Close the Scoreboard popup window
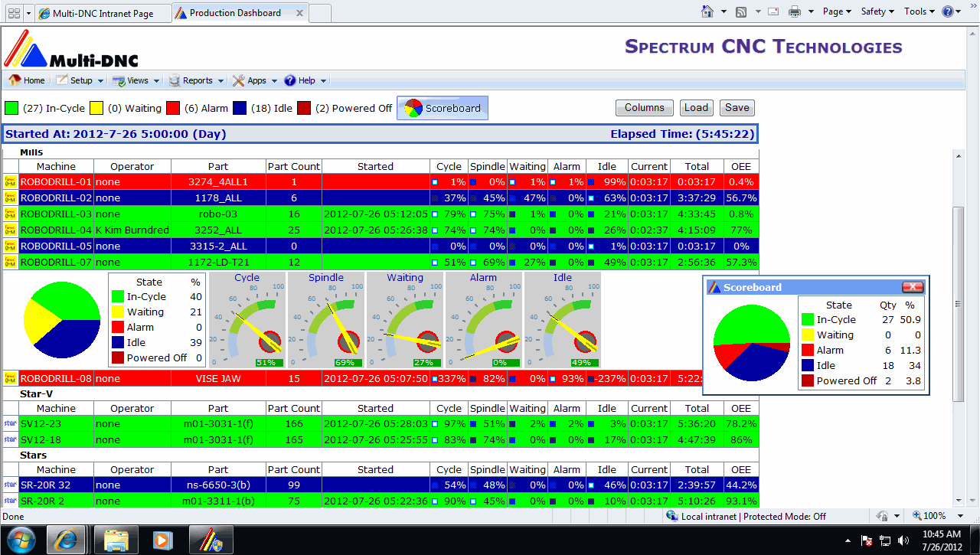The height and width of the screenshot is (555, 980). click(x=913, y=287)
